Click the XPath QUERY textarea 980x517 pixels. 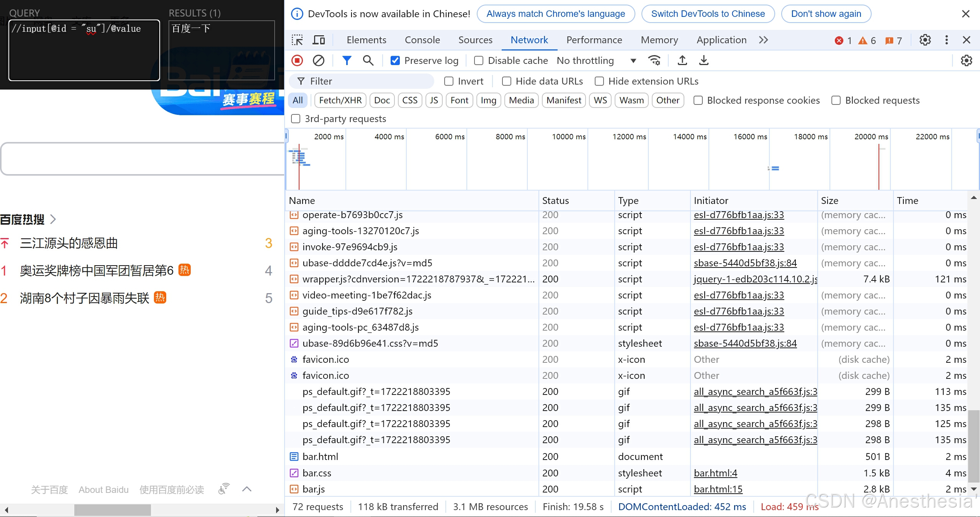click(x=84, y=50)
